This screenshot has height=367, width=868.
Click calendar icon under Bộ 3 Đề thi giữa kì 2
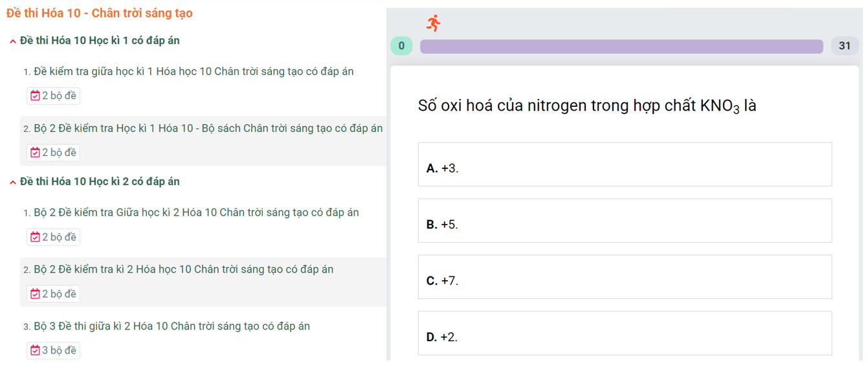[36, 351]
